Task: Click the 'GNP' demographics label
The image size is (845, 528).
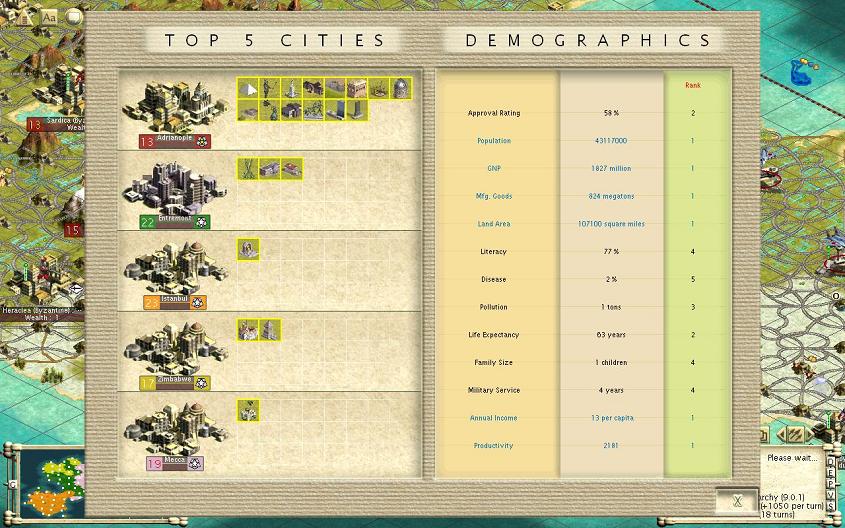Action: [494, 168]
